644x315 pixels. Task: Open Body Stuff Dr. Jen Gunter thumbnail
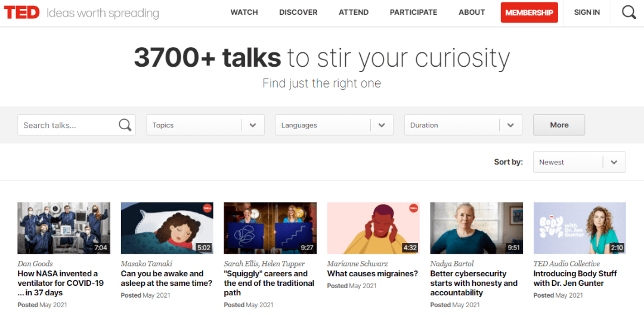[580, 228]
